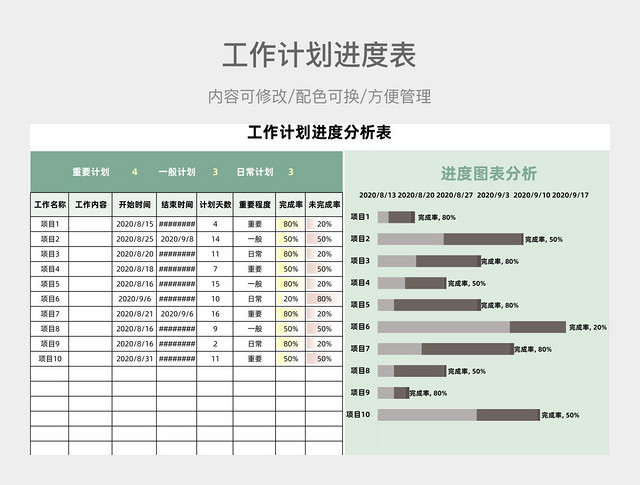
Task: Click chart axis date 2020/8/13
Action: click(378, 195)
